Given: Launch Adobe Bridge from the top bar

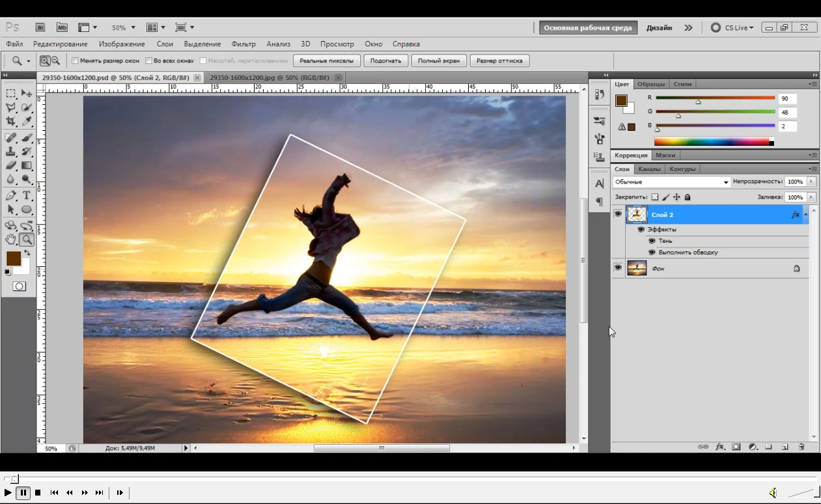Looking at the screenshot, I should [x=40, y=27].
